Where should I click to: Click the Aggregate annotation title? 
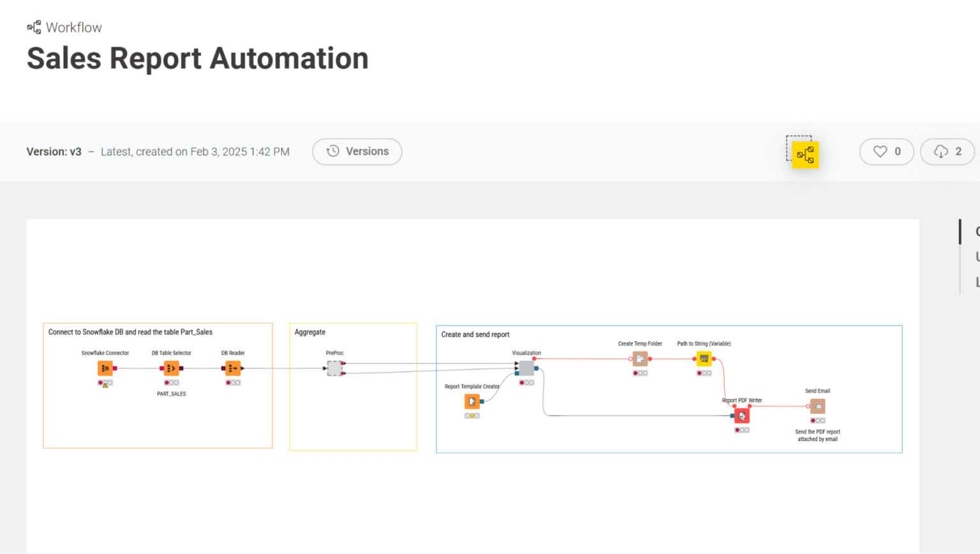(x=310, y=332)
